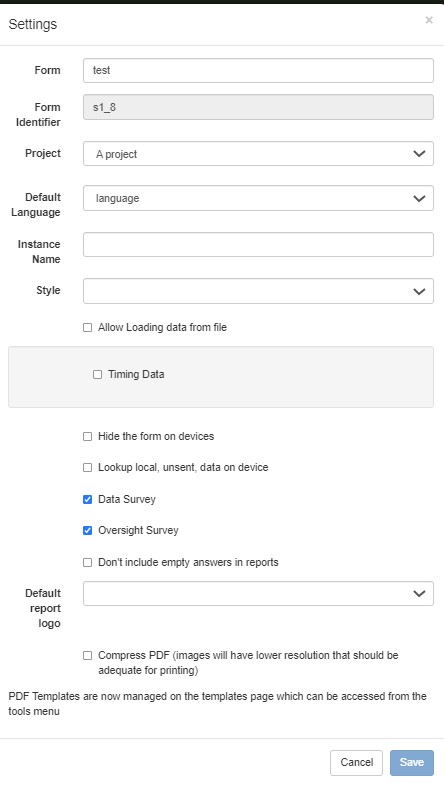Click the Instance Name input field
This screenshot has width=444, height=786.
[258, 245]
